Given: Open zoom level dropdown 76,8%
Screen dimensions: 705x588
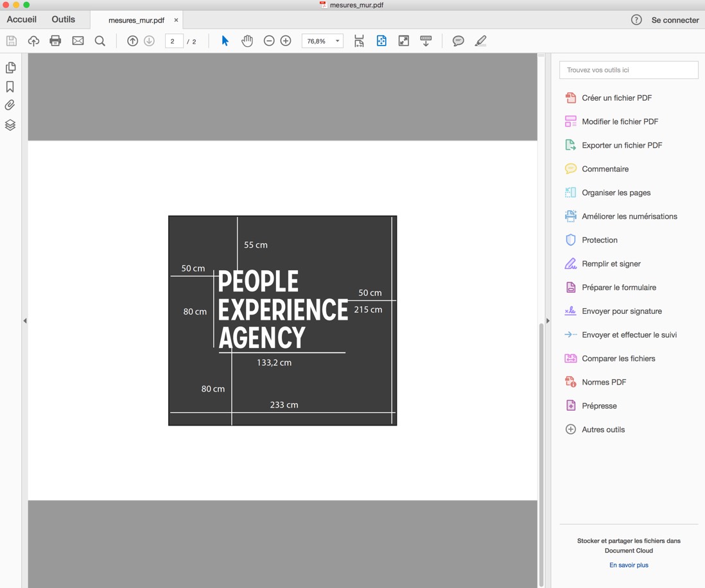Looking at the screenshot, I should (322, 41).
